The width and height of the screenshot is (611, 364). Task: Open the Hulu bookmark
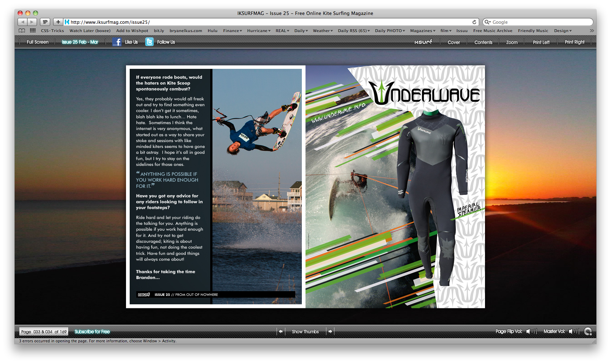(x=212, y=31)
